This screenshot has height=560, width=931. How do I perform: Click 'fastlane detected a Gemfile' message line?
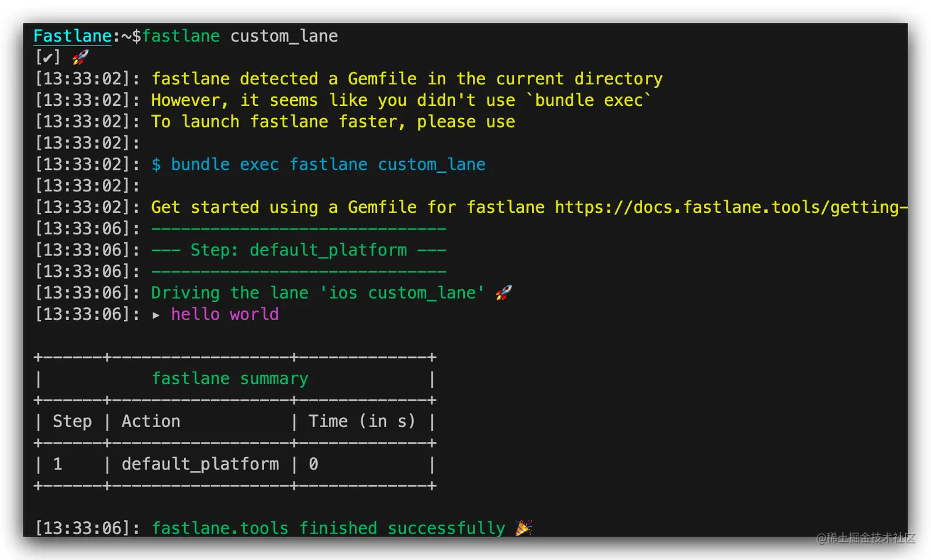point(407,79)
